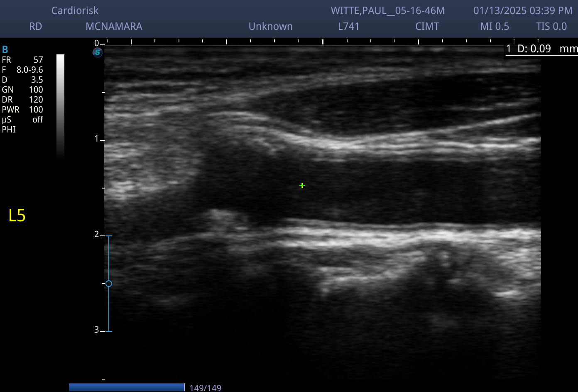Click the yellow L5 annotation label
The image size is (578, 392).
tap(17, 216)
